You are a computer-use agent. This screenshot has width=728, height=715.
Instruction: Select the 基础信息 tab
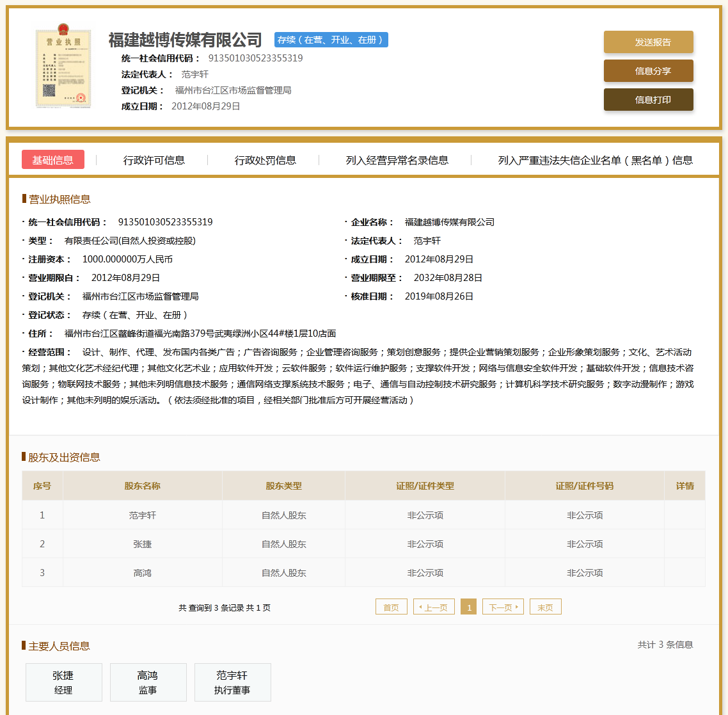click(x=53, y=160)
